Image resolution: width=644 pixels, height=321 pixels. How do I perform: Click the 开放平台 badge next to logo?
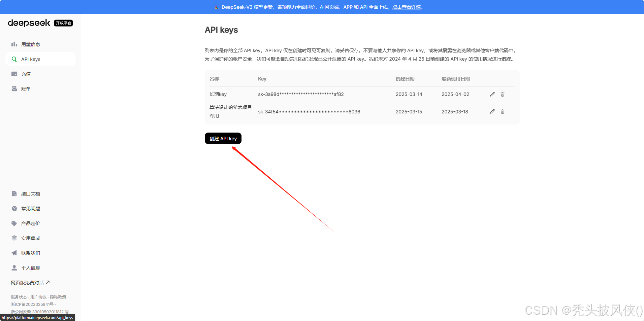(x=64, y=23)
